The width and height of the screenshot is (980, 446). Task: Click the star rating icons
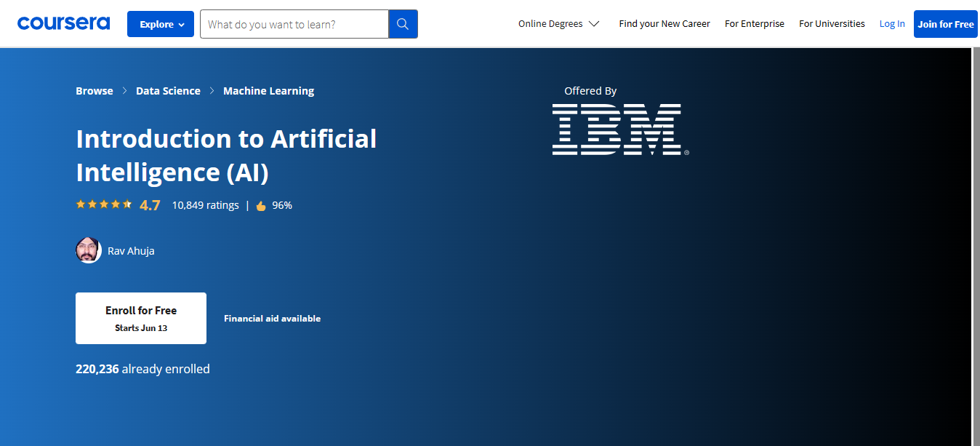tap(104, 204)
